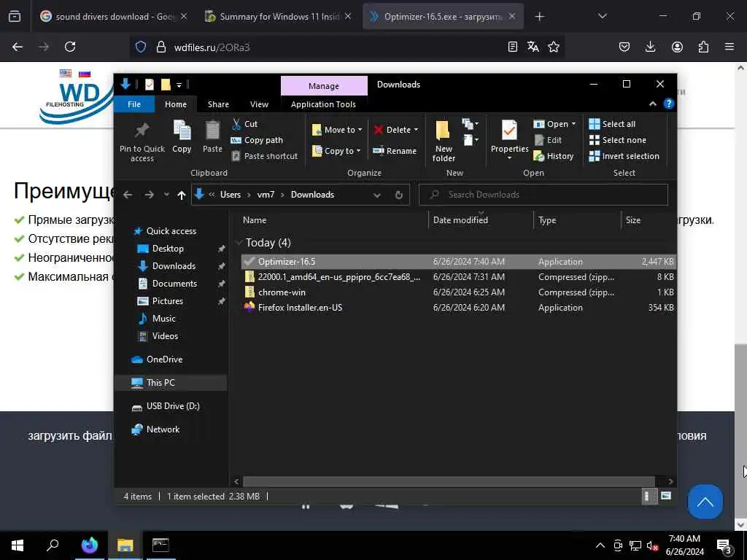Toggle the Optimizer-16.5 checkbox

point(249,262)
